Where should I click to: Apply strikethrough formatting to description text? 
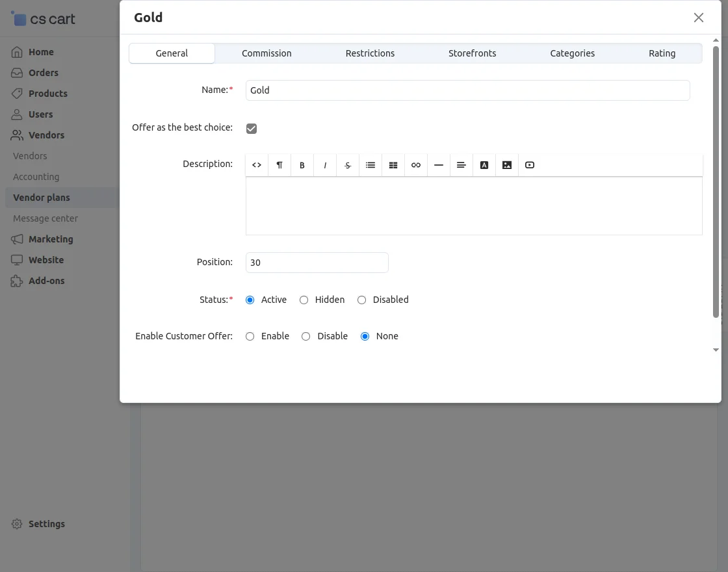[x=348, y=165]
